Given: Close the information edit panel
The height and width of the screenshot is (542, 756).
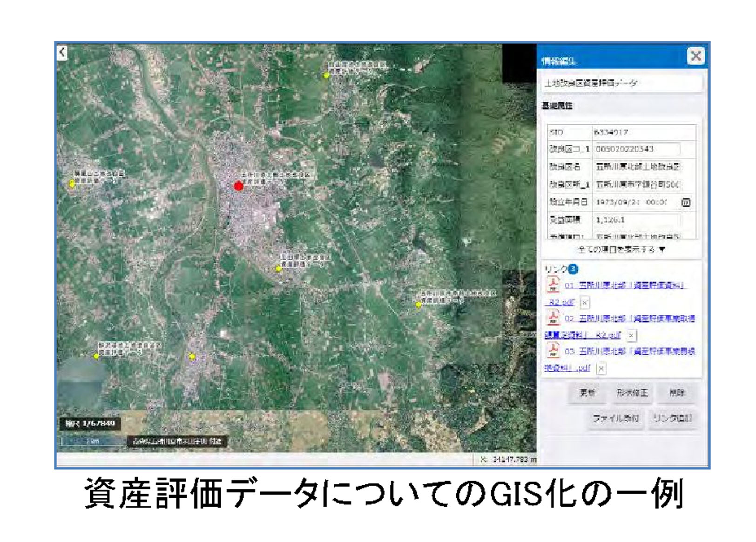Looking at the screenshot, I should (x=696, y=56).
